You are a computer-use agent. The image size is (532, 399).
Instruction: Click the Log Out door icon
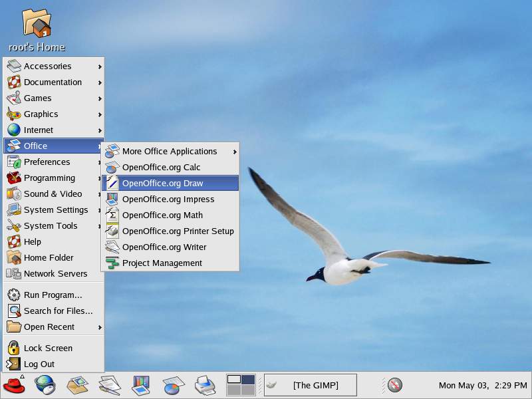click(14, 364)
